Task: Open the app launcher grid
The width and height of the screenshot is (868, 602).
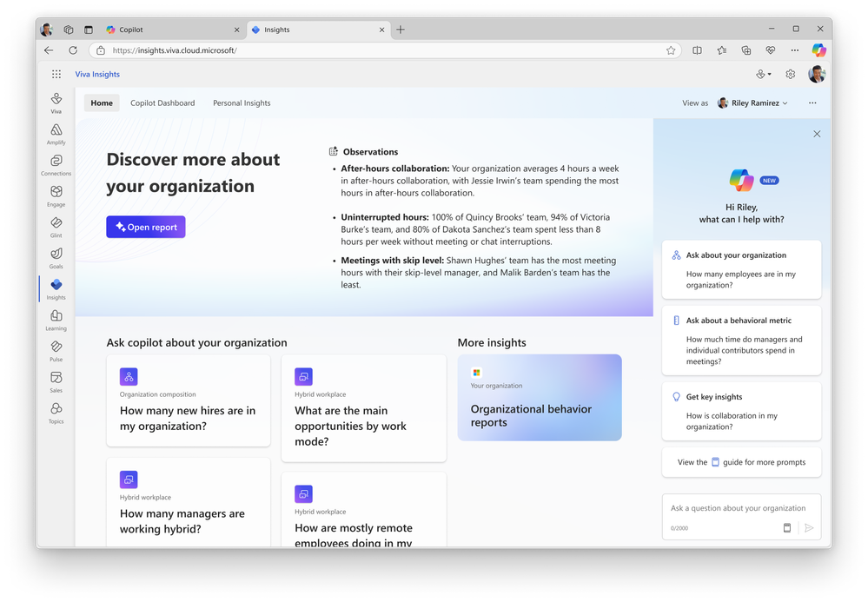Action: coord(56,74)
